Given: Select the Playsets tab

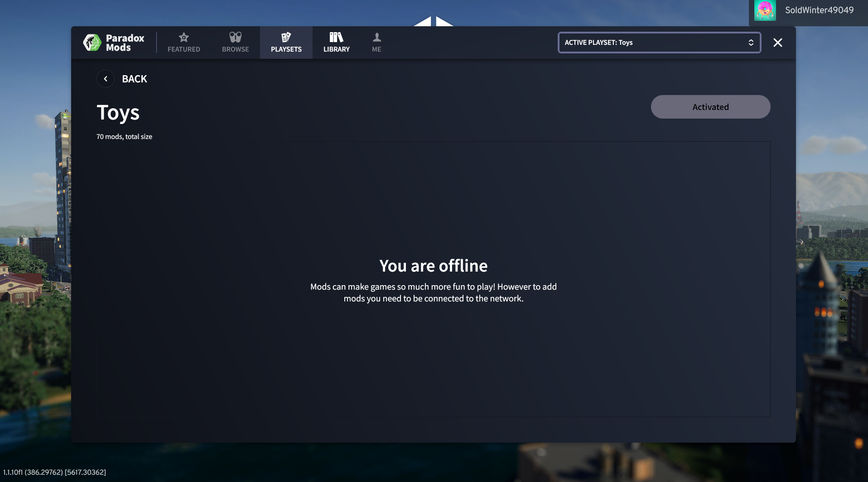Looking at the screenshot, I should pyautogui.click(x=286, y=43).
